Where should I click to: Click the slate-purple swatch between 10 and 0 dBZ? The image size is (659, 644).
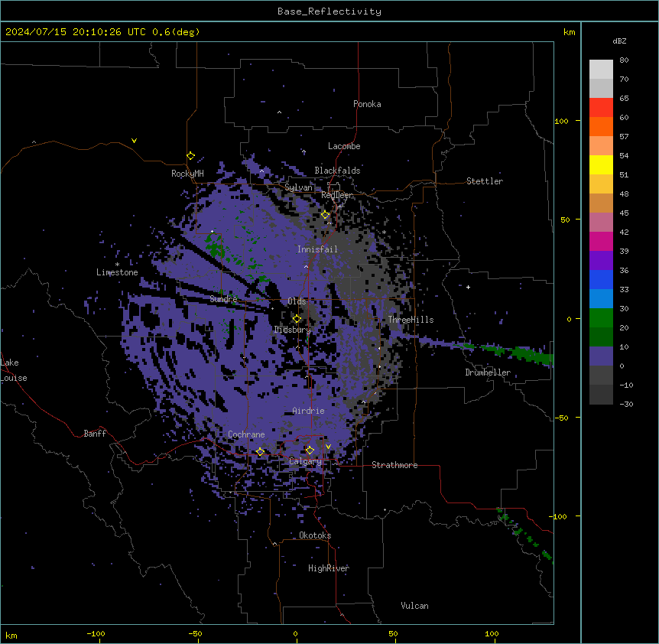click(601, 356)
